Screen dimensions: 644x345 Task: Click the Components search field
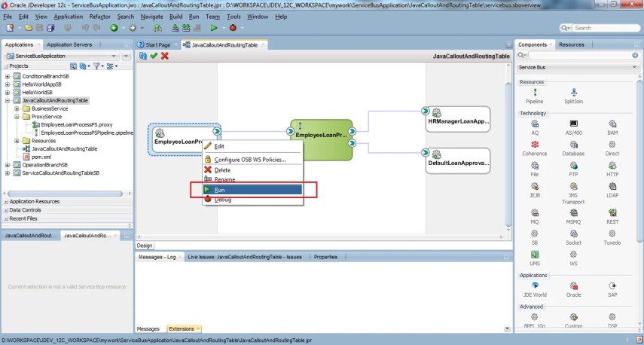point(581,55)
